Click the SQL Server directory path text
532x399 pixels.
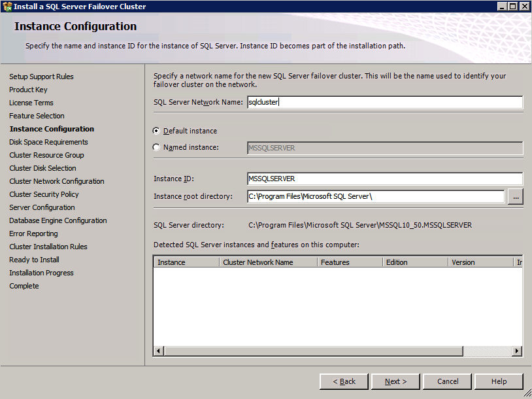[360, 225]
